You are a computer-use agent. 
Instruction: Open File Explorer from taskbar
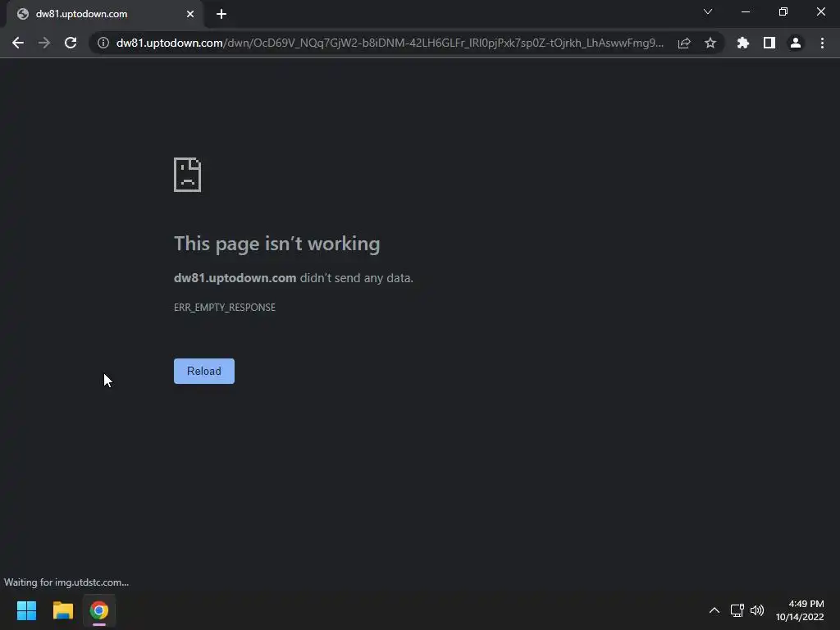pyautogui.click(x=62, y=610)
